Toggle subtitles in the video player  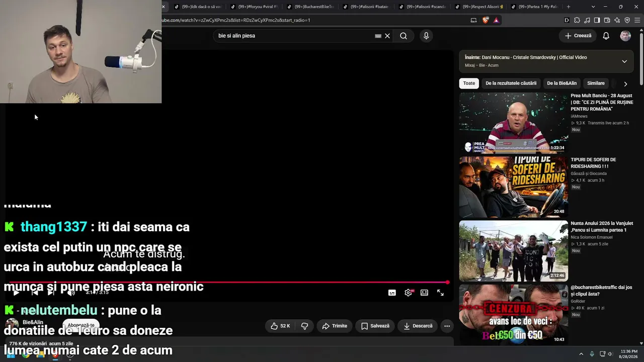tap(392, 293)
